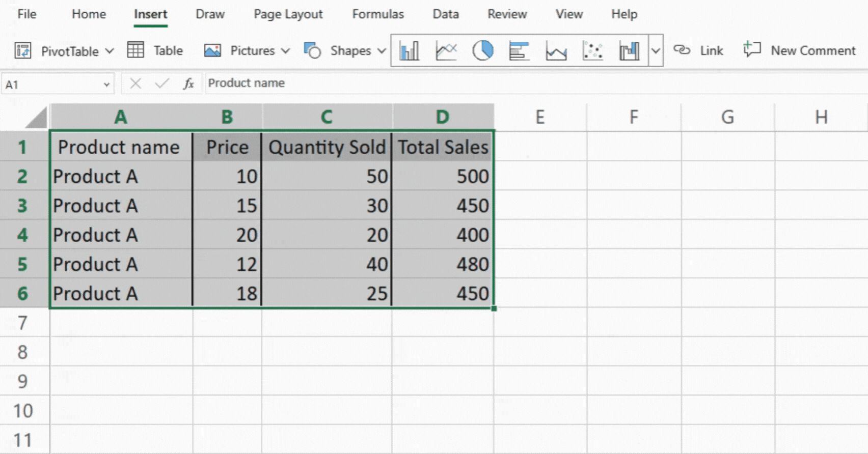The image size is (868, 454).
Task: Select the Insert ribbon tab
Action: click(150, 14)
